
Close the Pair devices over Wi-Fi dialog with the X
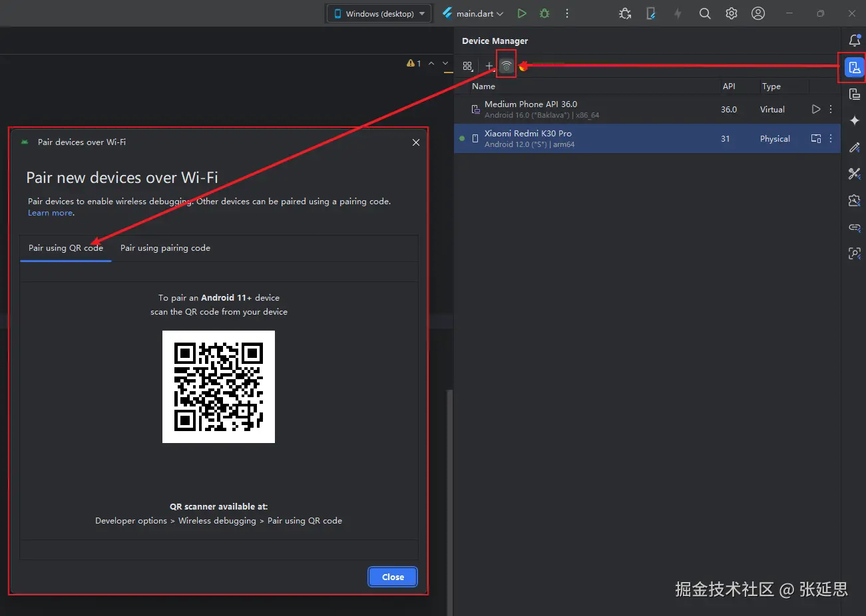click(x=416, y=142)
